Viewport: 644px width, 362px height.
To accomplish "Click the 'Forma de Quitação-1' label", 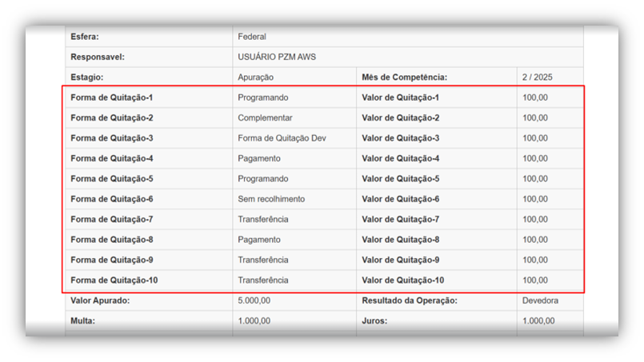I will [x=111, y=97].
